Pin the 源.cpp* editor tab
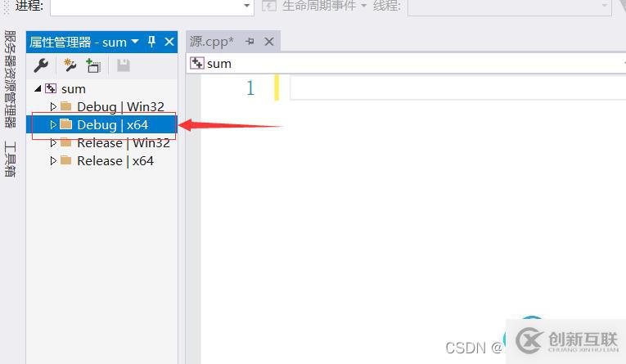The width and height of the screenshot is (626, 364). point(250,41)
